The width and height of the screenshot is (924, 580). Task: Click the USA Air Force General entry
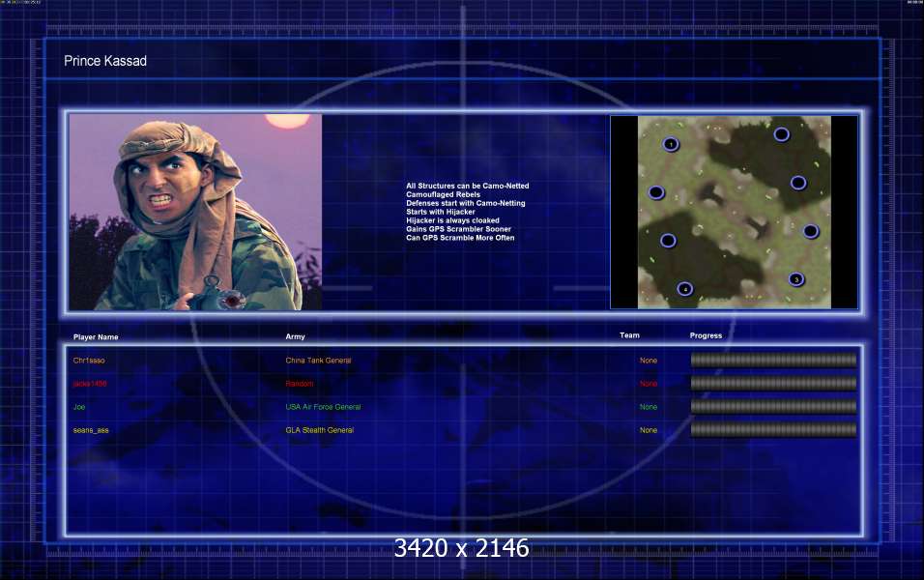tap(323, 407)
